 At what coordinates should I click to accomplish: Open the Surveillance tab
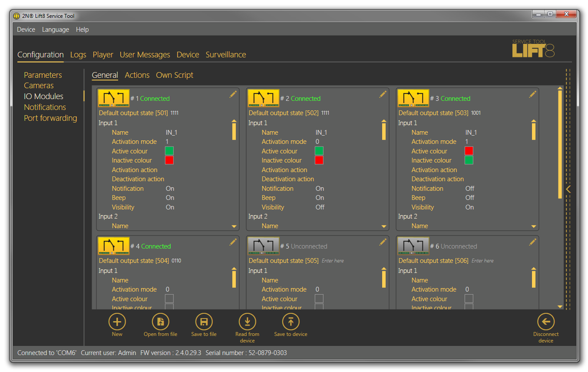225,55
